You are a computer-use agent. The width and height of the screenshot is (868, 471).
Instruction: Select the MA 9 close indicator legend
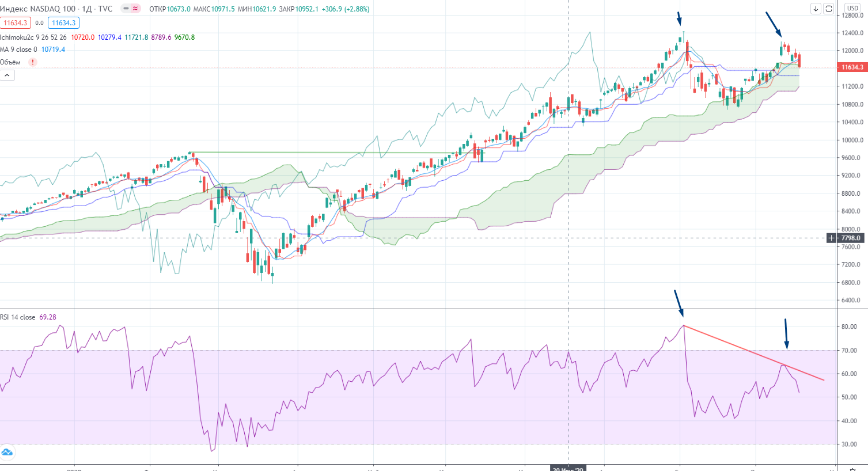click(x=18, y=50)
